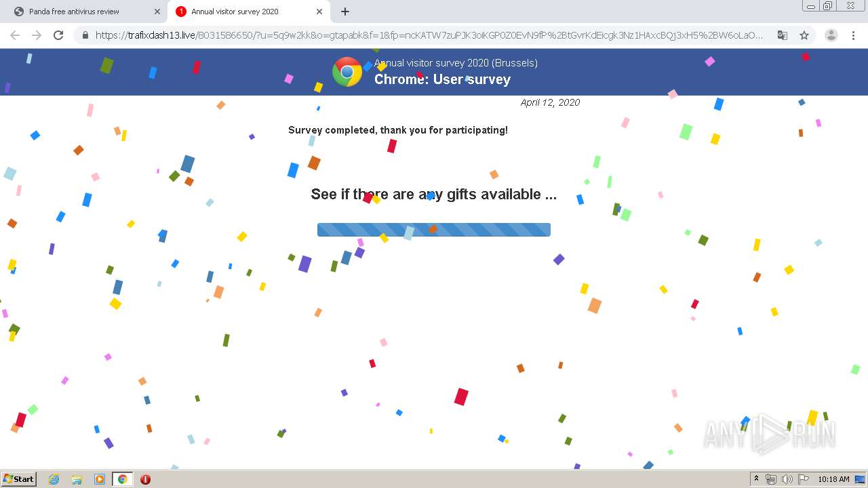
Task: Open the Windows Start menu
Action: pos(19,479)
